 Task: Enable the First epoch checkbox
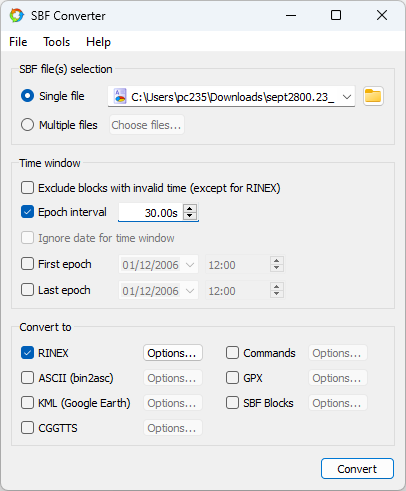[x=27, y=264]
